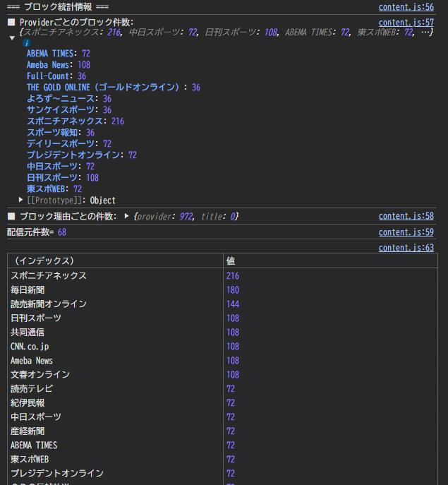Screen dimensions: 448x485
Task: Open the content.js:58 source link
Action: 406,216
